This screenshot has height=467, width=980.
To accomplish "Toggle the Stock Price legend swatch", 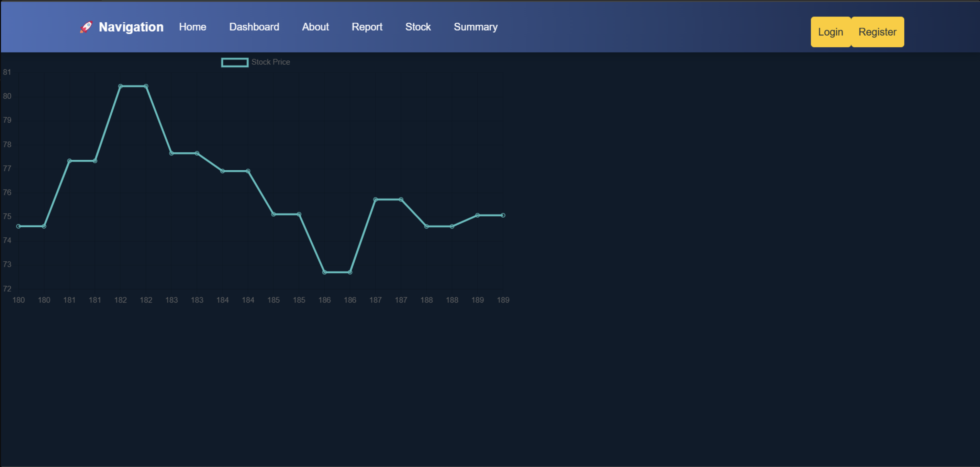I will [x=234, y=62].
